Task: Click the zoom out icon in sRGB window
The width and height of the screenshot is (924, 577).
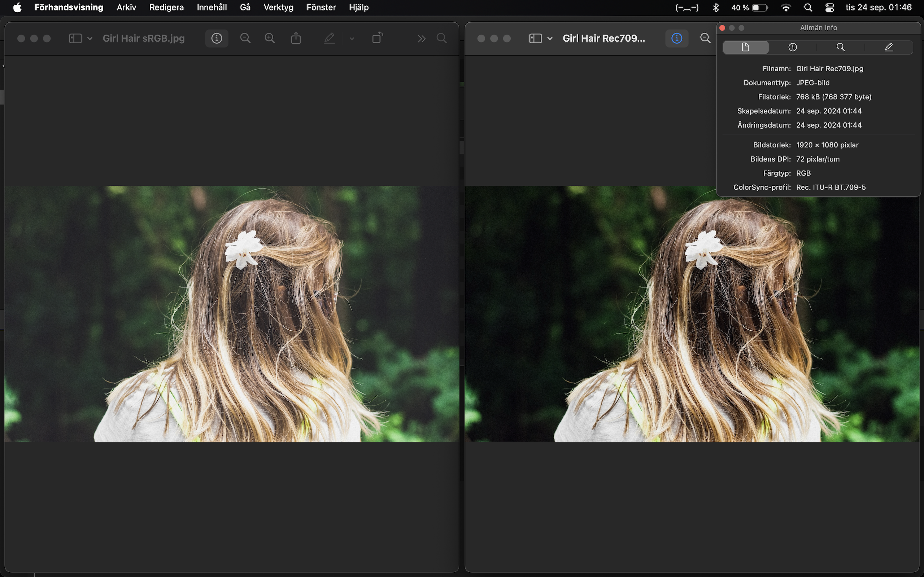Action: (245, 38)
